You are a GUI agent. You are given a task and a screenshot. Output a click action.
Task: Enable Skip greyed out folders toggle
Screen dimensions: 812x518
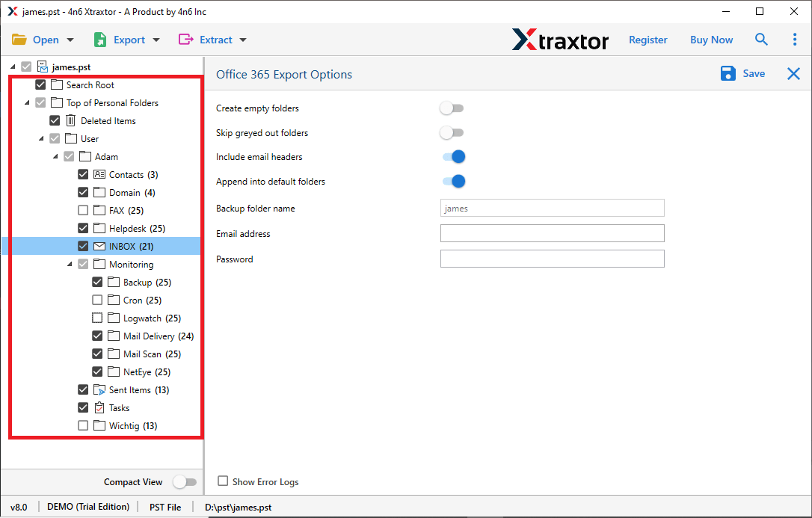pos(452,133)
